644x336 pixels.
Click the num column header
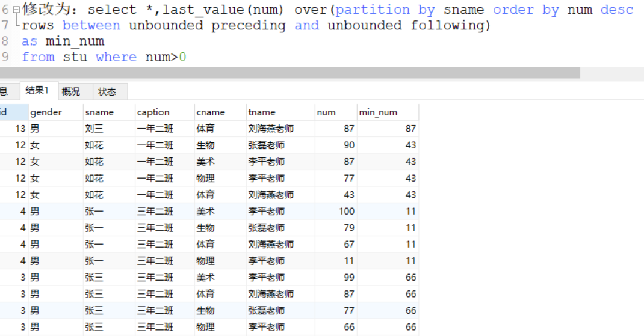click(x=336, y=112)
